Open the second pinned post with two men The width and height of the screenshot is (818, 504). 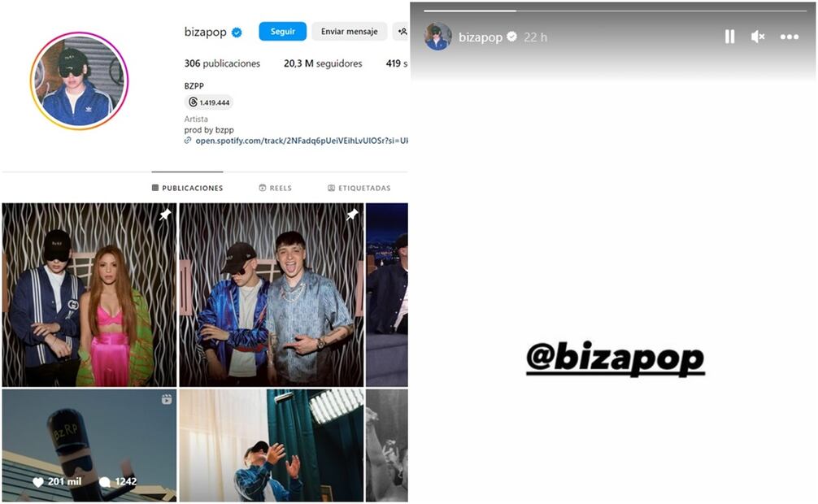click(x=272, y=295)
